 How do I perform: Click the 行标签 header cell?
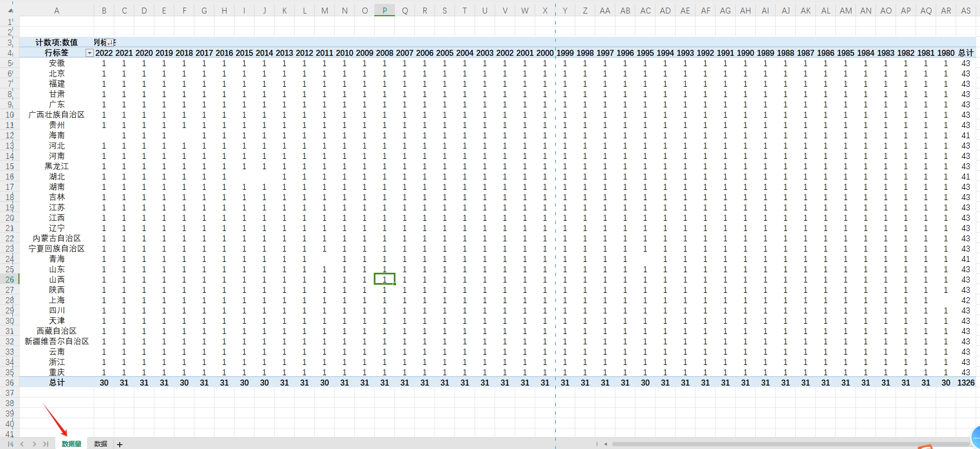pos(56,53)
